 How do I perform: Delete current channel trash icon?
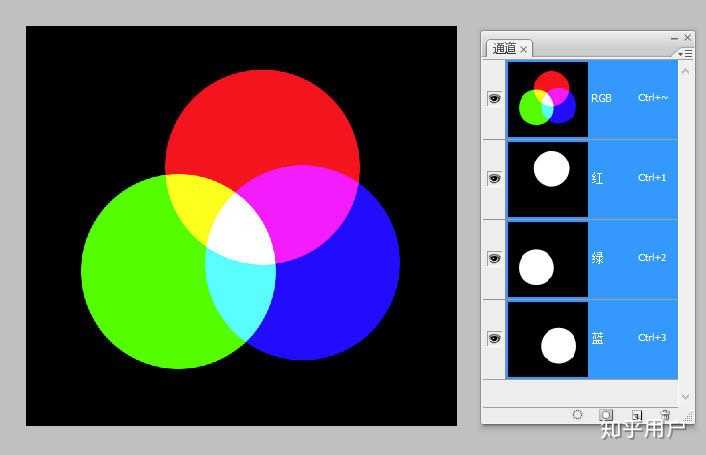(665, 414)
